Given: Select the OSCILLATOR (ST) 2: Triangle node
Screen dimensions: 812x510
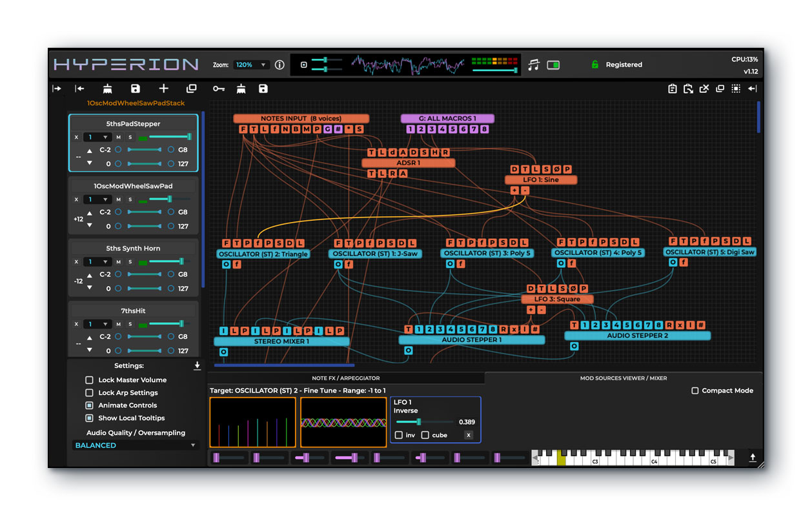Looking at the screenshot, I should click(263, 254).
